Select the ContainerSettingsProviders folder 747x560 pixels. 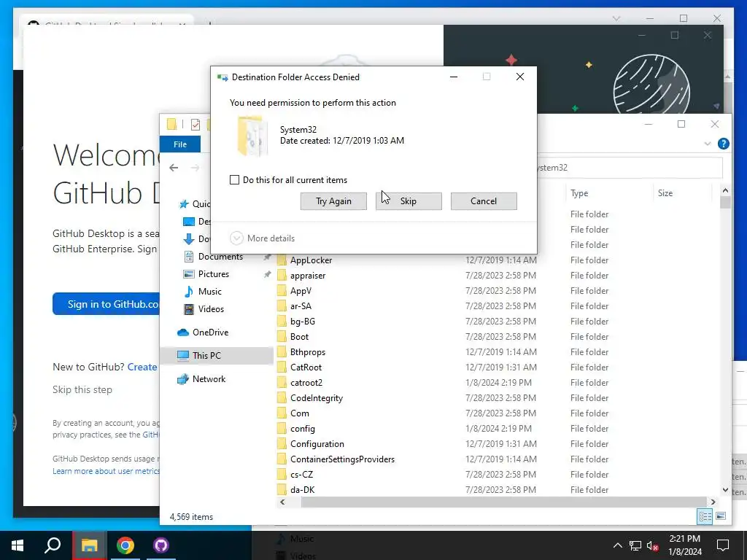click(342, 459)
